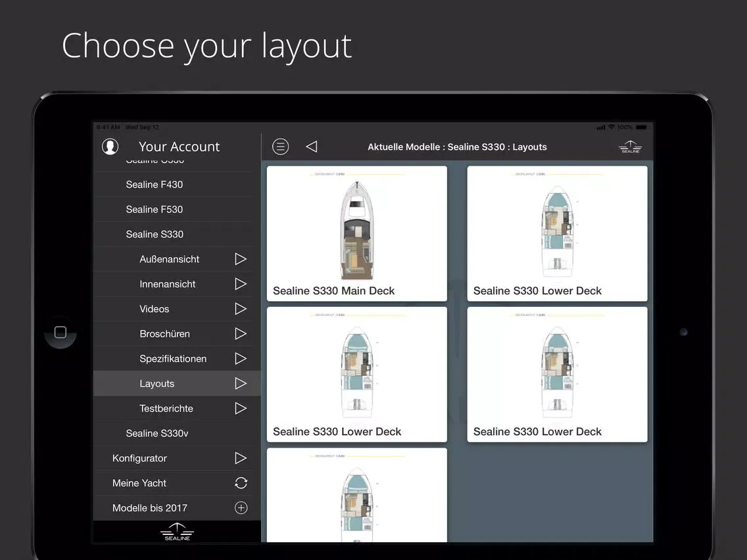Select Sealine F430 in the model list
The image size is (747, 560).
(x=155, y=185)
